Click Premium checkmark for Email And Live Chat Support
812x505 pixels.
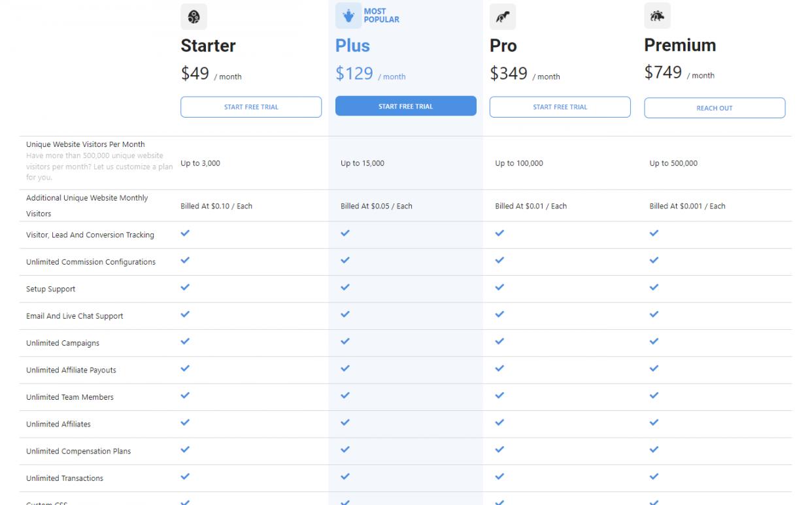[654, 314]
